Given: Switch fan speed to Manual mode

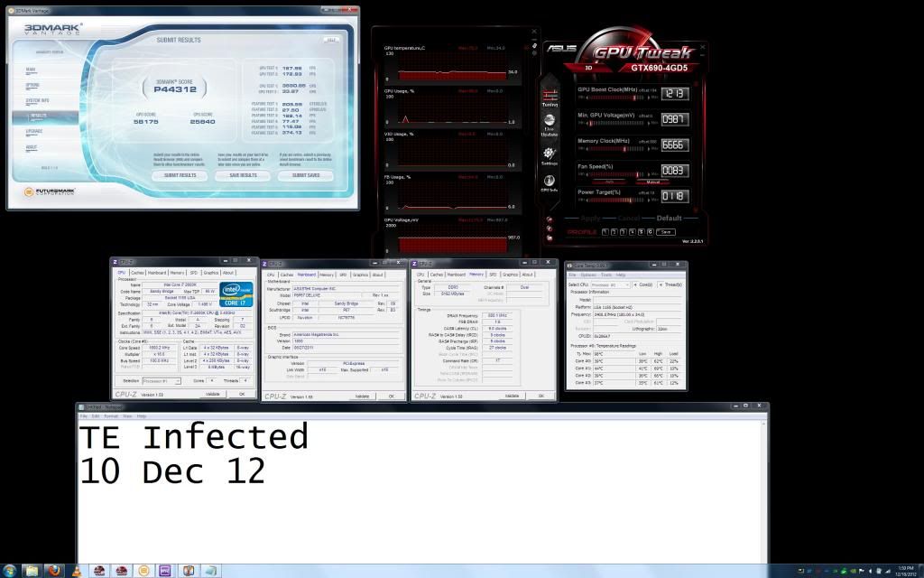Looking at the screenshot, I should [653, 182].
